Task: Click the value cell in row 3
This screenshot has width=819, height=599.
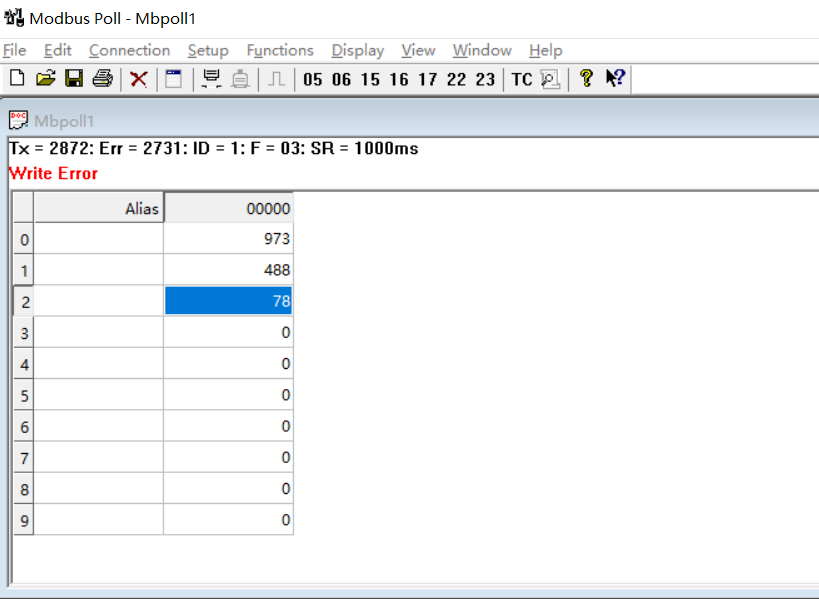Action: (x=229, y=332)
